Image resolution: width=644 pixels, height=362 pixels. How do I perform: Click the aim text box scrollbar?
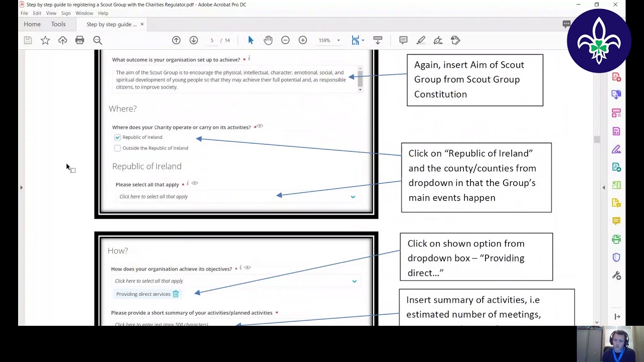[360, 80]
